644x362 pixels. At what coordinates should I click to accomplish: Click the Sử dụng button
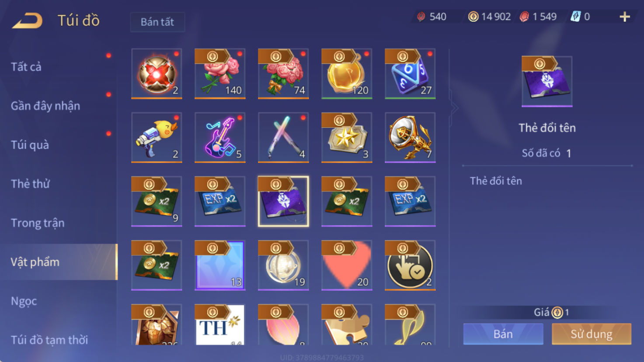coord(592,334)
